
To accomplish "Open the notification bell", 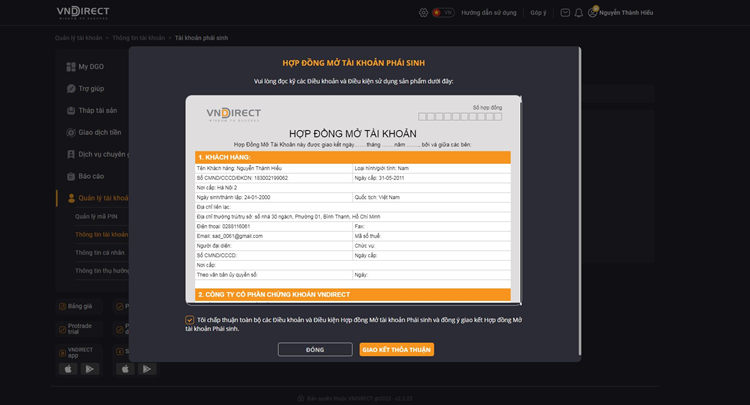I will (x=578, y=13).
